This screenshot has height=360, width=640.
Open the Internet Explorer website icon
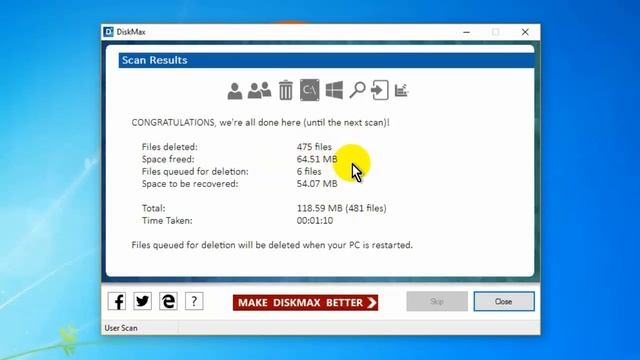click(168, 302)
